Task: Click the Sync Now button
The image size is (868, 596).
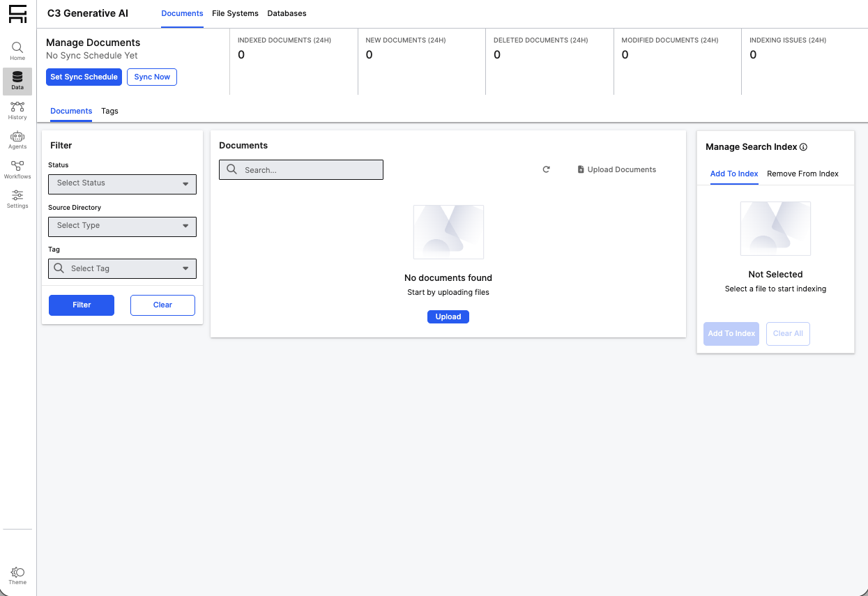Action: tap(152, 77)
